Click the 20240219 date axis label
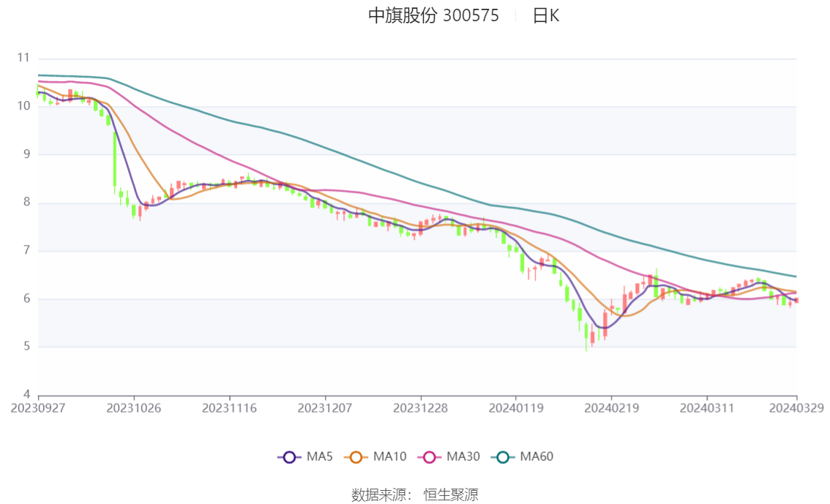The image size is (830, 504). coord(611,408)
